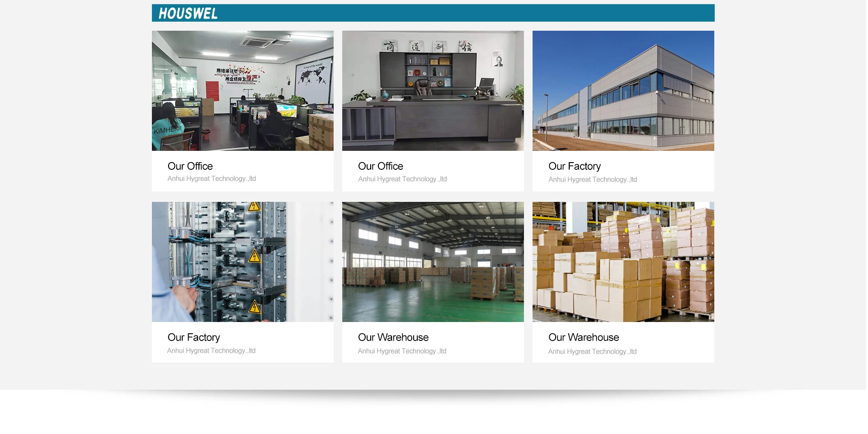The image size is (868, 434).
Task: Click 'Our Warehouse' title under green-floor photo
Action: (393, 337)
